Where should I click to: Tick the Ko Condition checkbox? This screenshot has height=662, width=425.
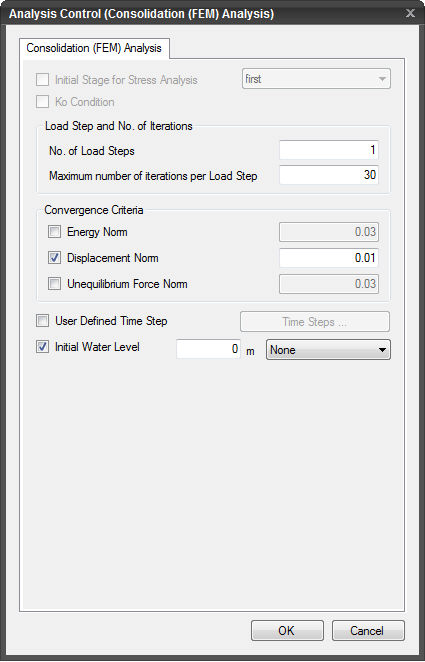click(43, 102)
